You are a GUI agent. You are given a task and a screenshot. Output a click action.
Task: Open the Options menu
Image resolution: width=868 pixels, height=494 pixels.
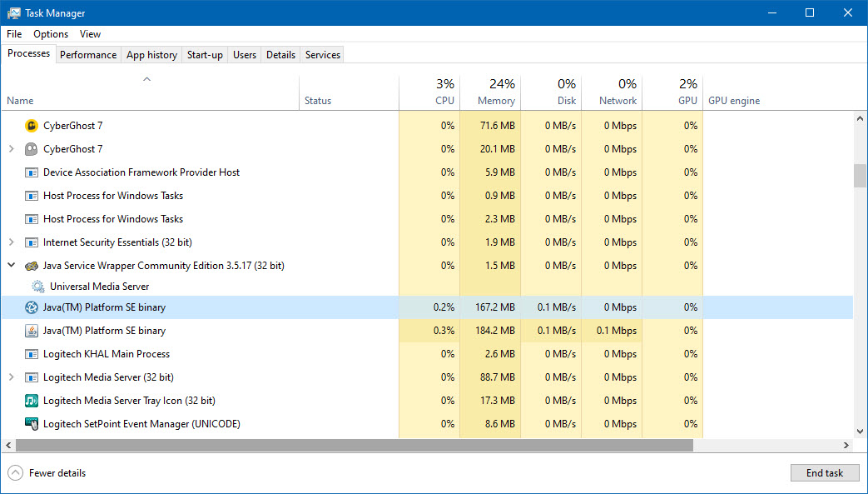pyautogui.click(x=51, y=34)
